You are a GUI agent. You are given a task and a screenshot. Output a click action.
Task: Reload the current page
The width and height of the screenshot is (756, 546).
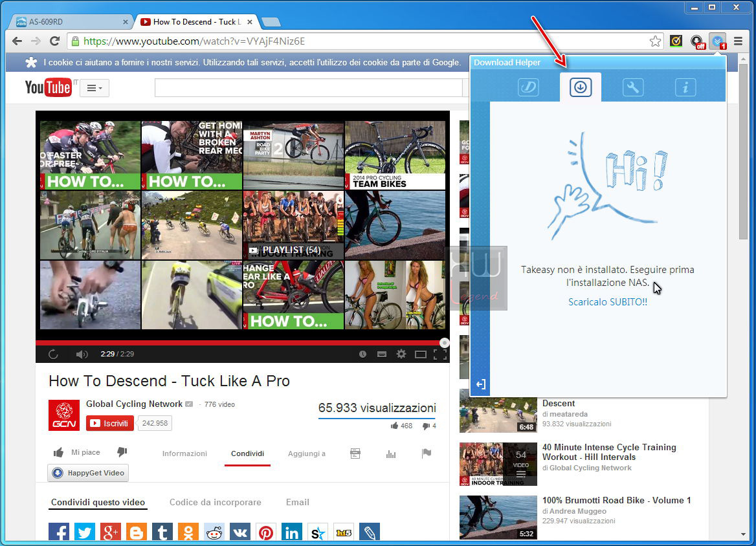[54, 41]
